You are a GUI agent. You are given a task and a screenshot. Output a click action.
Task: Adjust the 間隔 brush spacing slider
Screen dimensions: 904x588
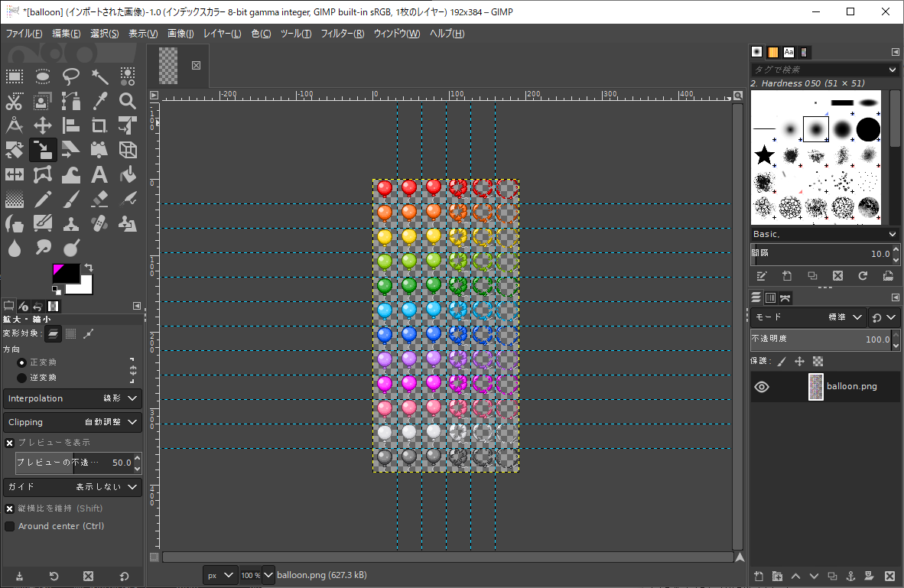coord(821,254)
